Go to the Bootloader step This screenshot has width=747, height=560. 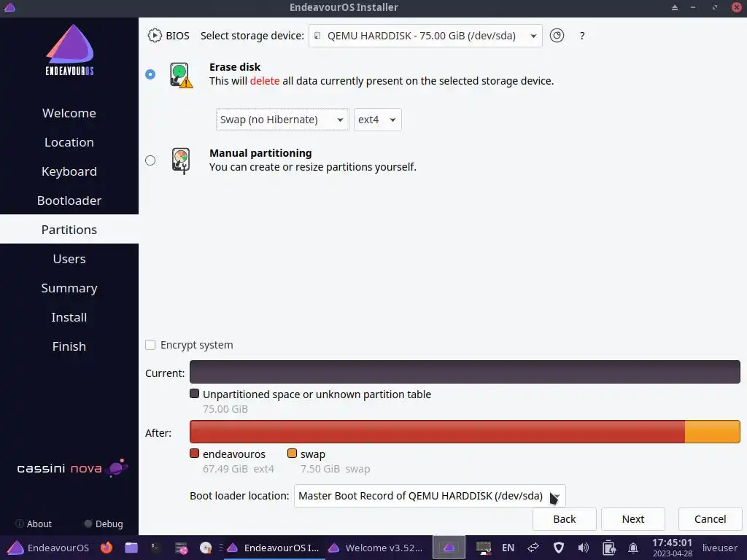69,201
